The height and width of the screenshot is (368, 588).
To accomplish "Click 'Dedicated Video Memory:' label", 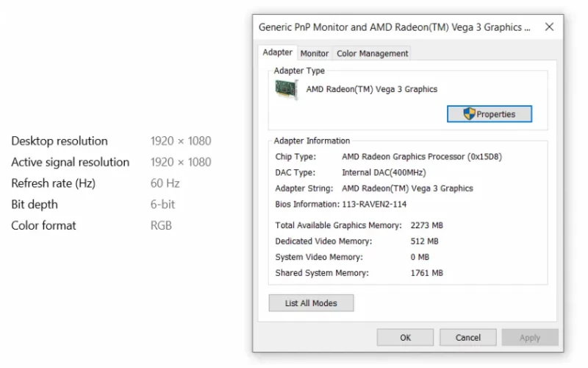I will click(x=323, y=241).
